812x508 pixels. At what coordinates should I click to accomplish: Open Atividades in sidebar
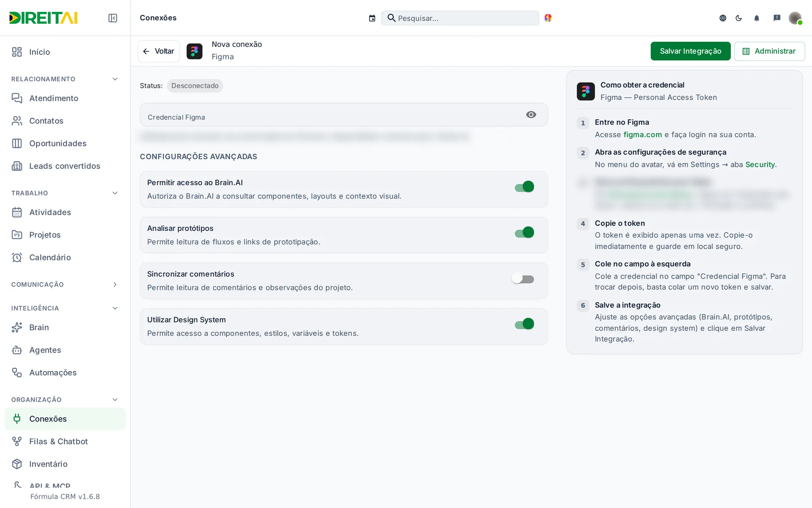coord(65,212)
